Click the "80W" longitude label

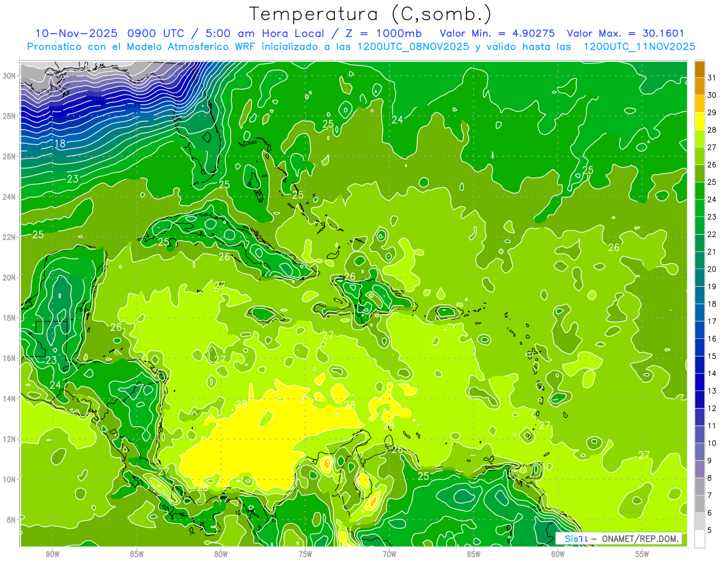[221, 554]
